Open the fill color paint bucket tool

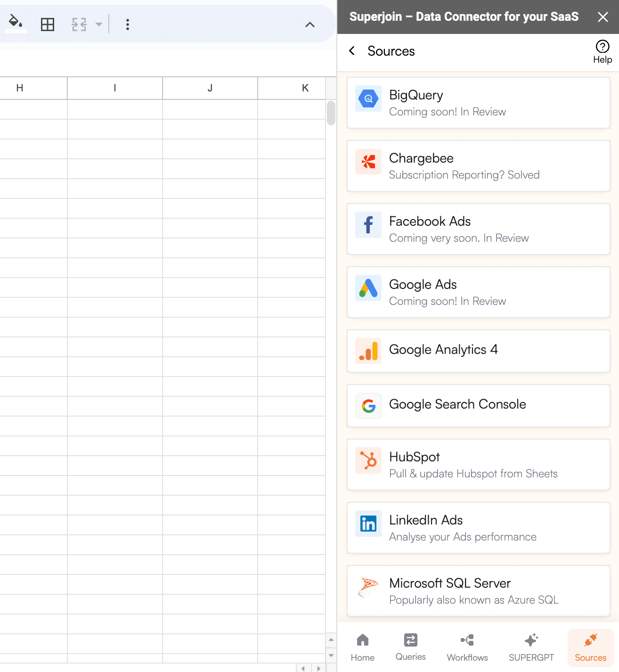(16, 23)
